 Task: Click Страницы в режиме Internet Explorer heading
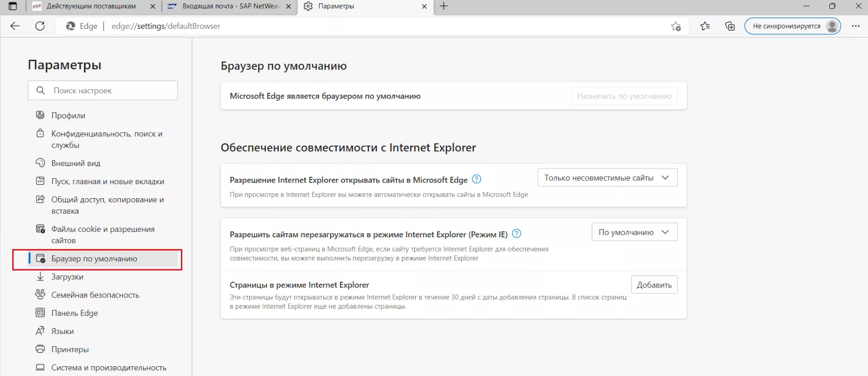point(300,285)
